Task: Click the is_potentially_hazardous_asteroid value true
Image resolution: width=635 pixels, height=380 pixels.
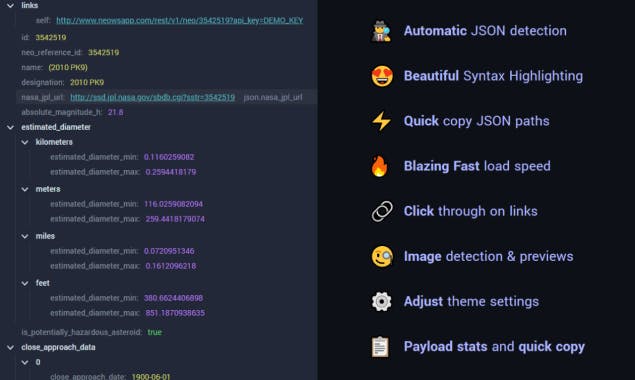Action: [x=154, y=332]
